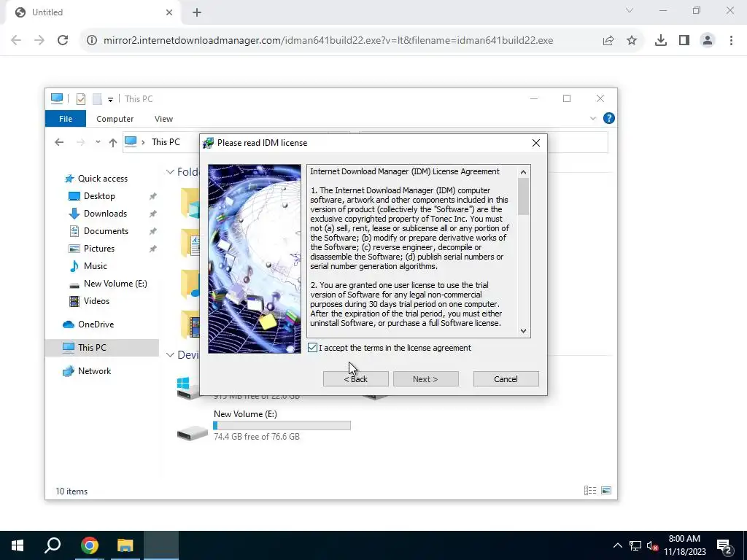Collapse the Folders group
Viewport: 747px width, 560px height.
coord(170,172)
